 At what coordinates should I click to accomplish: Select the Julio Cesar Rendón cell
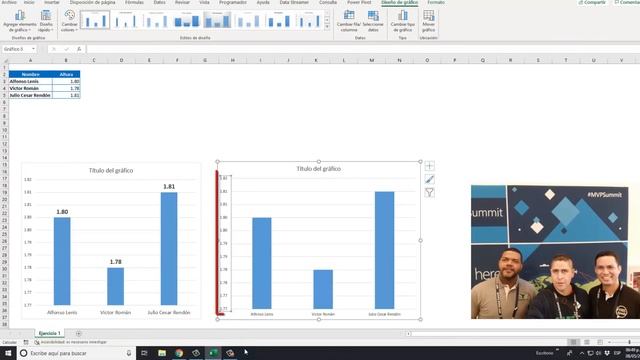tap(31, 95)
